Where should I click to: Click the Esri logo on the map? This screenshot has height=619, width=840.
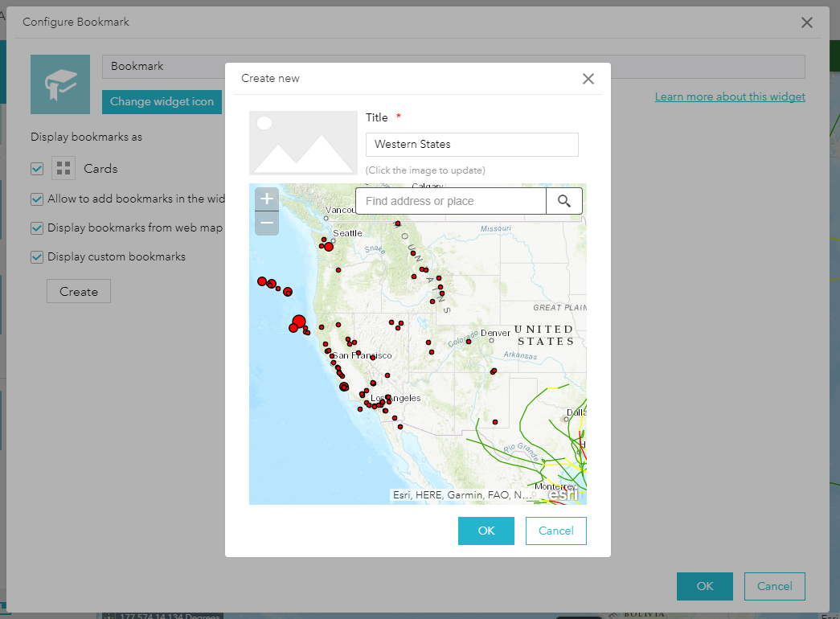pyautogui.click(x=563, y=493)
